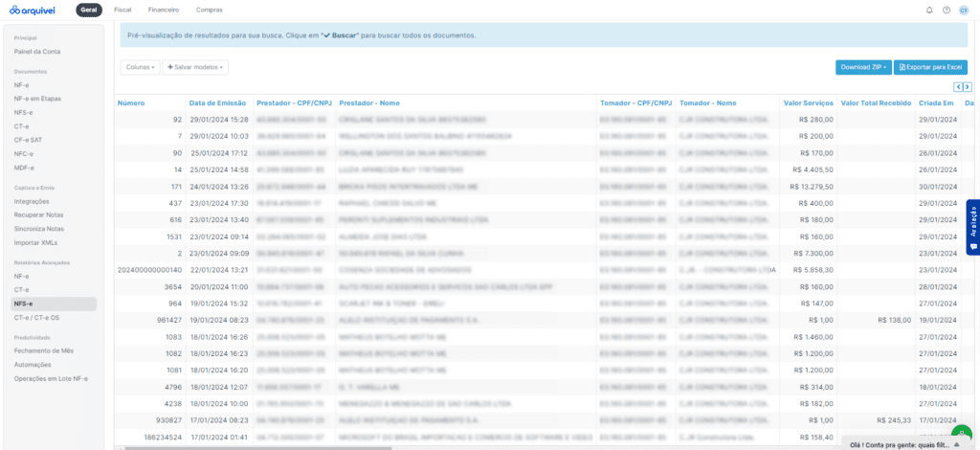The width and height of the screenshot is (980, 450).
Task: Click value R$ 7.300,00
Action: pos(813,253)
